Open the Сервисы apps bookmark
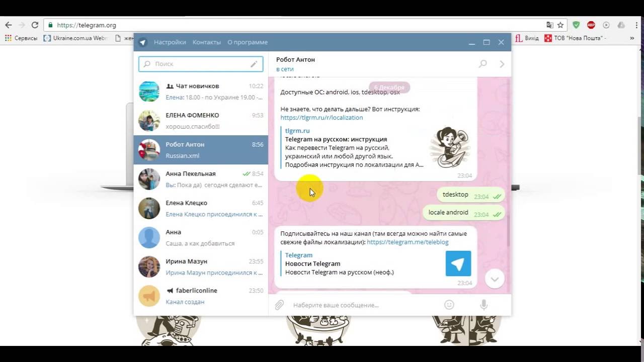644x362 pixels. click(x=21, y=38)
